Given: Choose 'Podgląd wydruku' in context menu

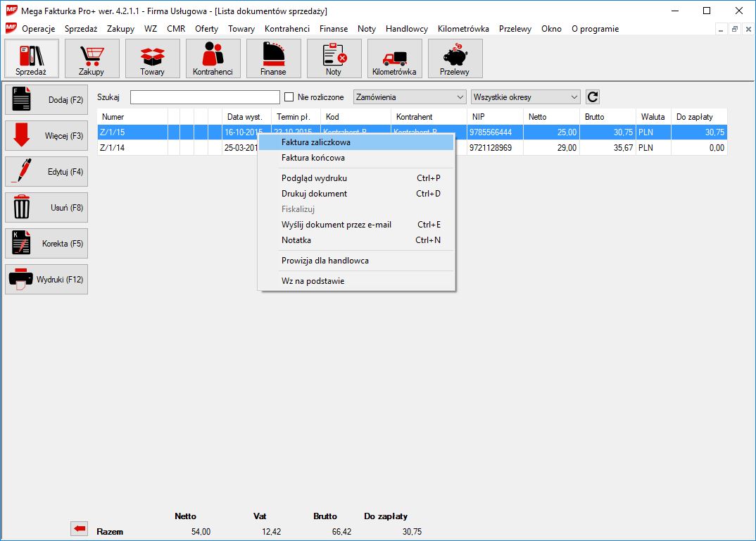Looking at the screenshot, I should pyautogui.click(x=314, y=178).
